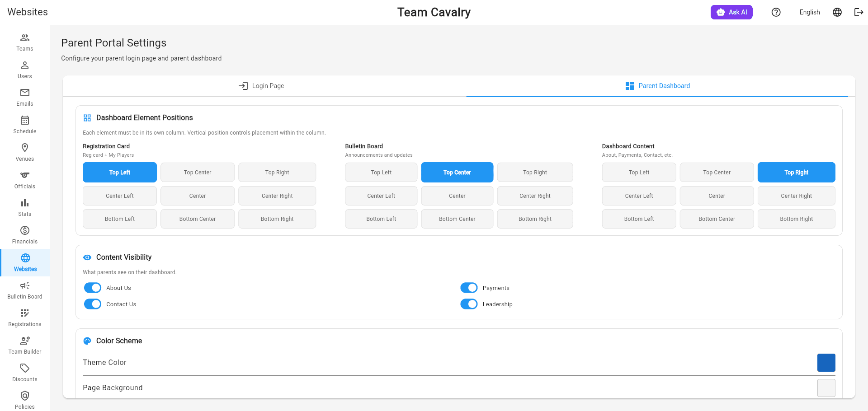Set Bulletin Board to Center Left

(x=381, y=196)
